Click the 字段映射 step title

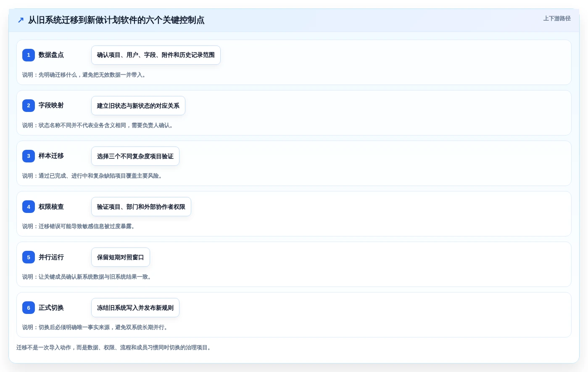51,106
